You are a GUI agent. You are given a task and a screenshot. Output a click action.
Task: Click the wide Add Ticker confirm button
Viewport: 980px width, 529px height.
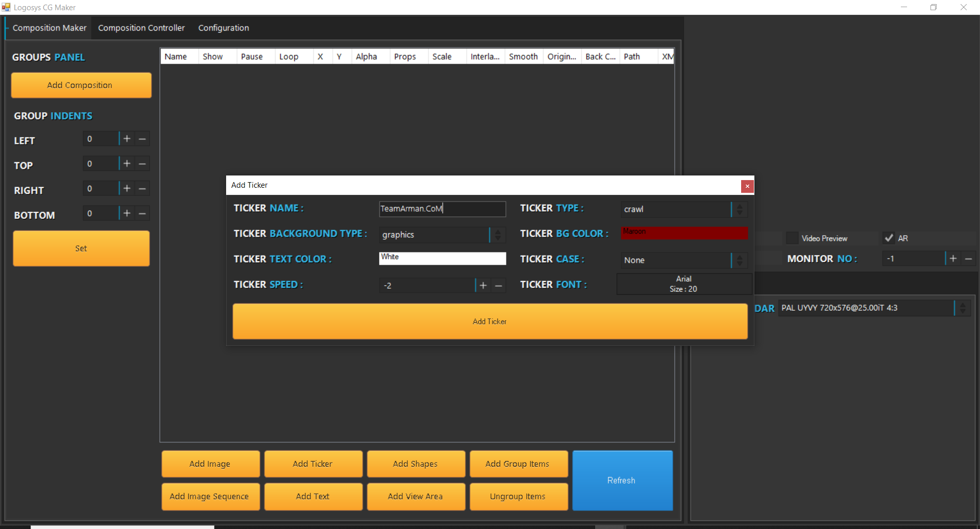coord(490,321)
